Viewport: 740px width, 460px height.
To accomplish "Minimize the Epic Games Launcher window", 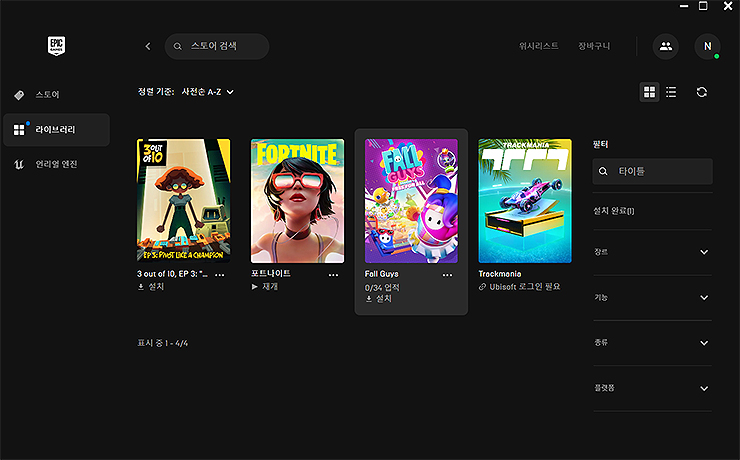I will point(684,6).
